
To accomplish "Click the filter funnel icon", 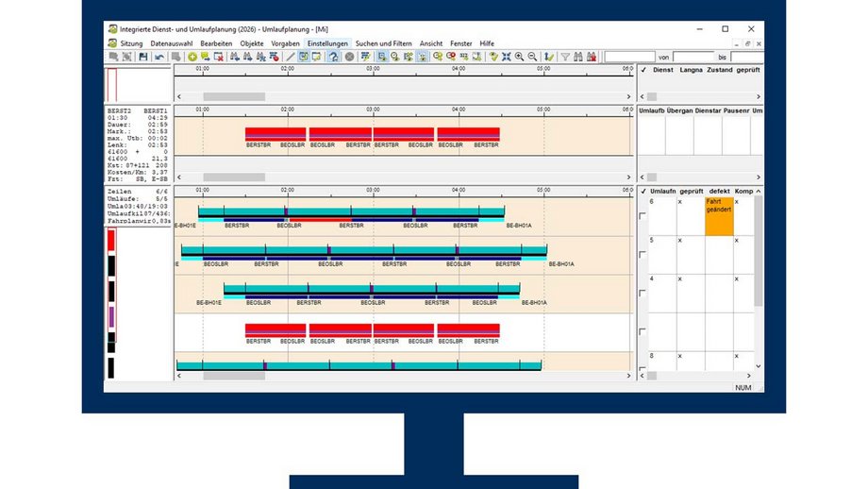I will coord(565,57).
